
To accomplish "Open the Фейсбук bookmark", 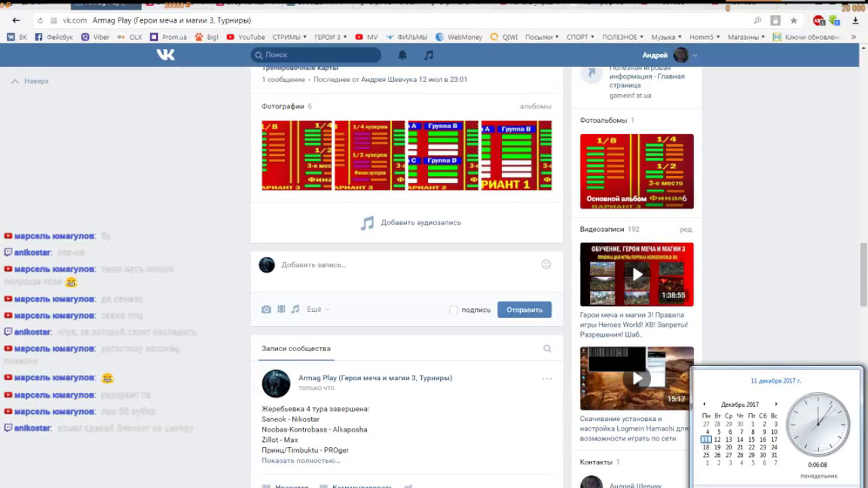I will [x=54, y=37].
